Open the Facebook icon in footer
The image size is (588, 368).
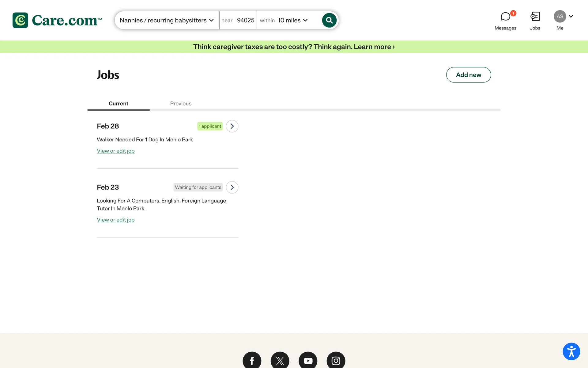[x=252, y=361]
